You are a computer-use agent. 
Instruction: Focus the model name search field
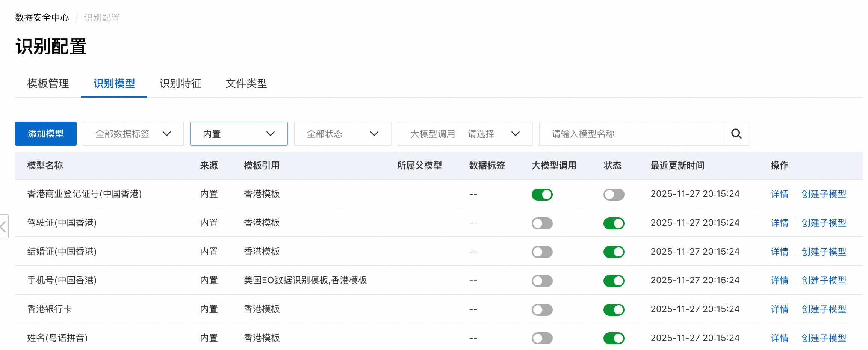point(631,134)
